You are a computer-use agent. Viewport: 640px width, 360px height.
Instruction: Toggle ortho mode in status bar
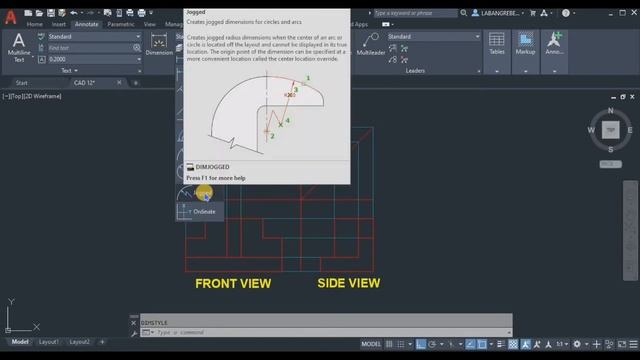(x=421, y=344)
